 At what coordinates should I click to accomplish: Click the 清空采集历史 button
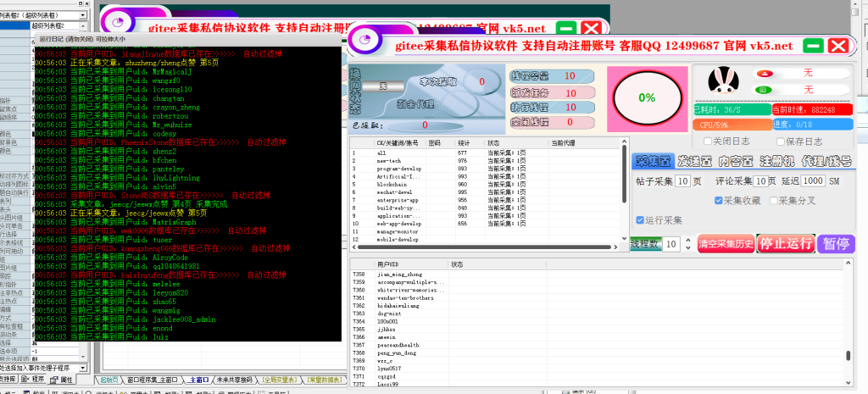coord(725,244)
